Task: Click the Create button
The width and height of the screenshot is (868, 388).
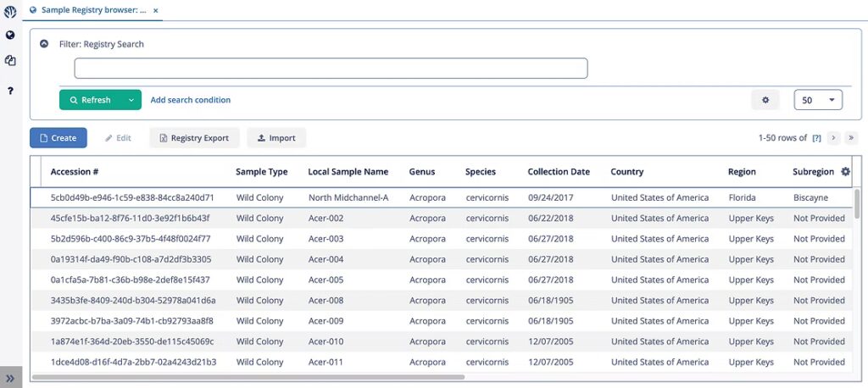Action: [x=58, y=138]
